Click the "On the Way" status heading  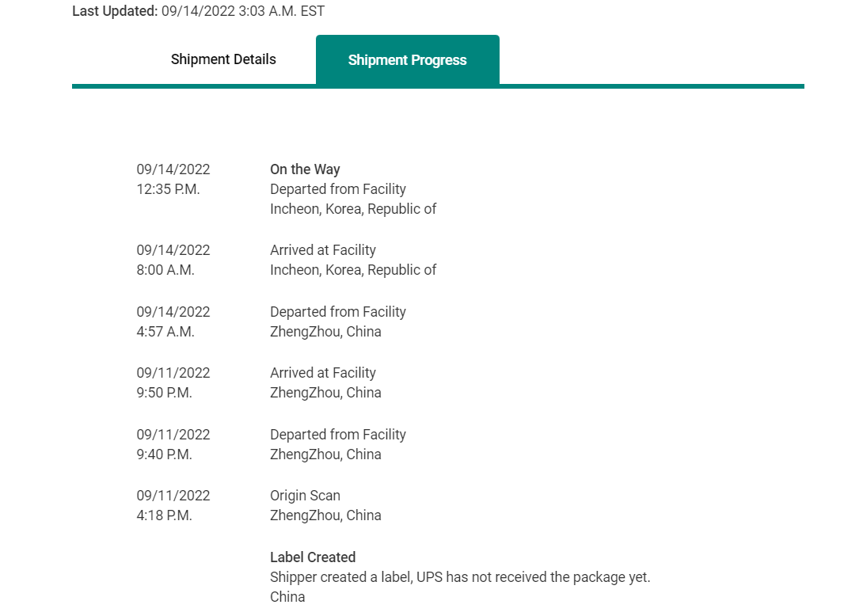[305, 169]
